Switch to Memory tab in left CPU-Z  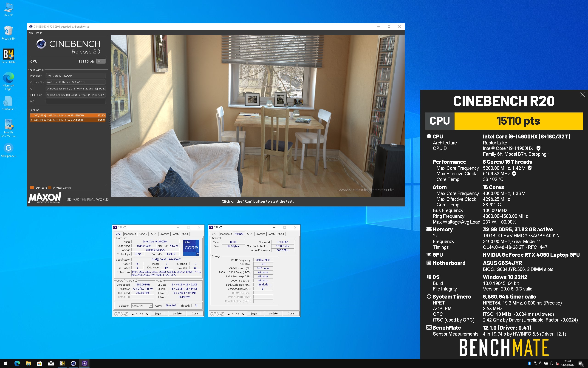(143, 234)
